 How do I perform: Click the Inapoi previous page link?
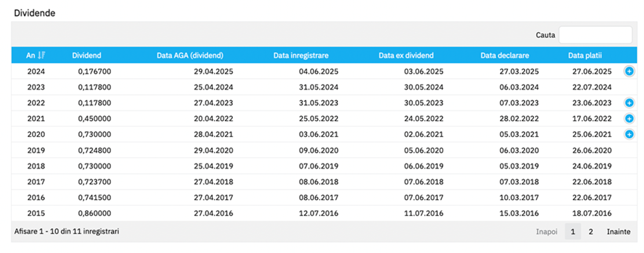tap(547, 232)
